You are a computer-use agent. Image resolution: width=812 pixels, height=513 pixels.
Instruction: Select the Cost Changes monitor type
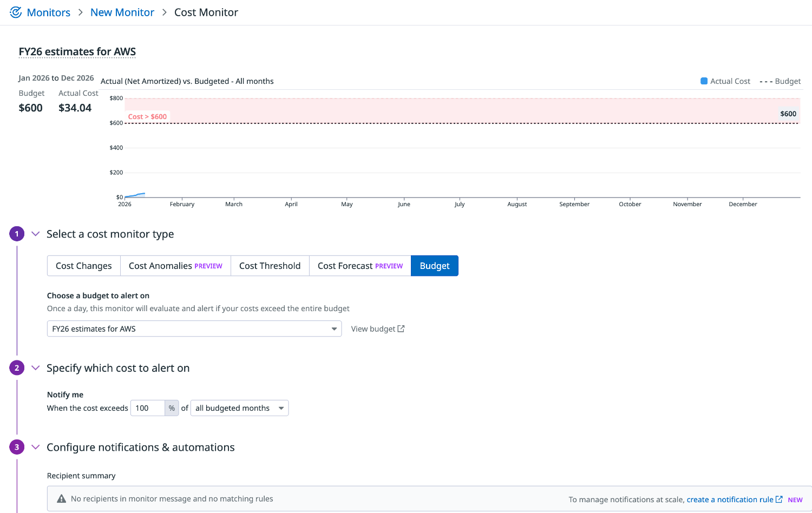84,266
